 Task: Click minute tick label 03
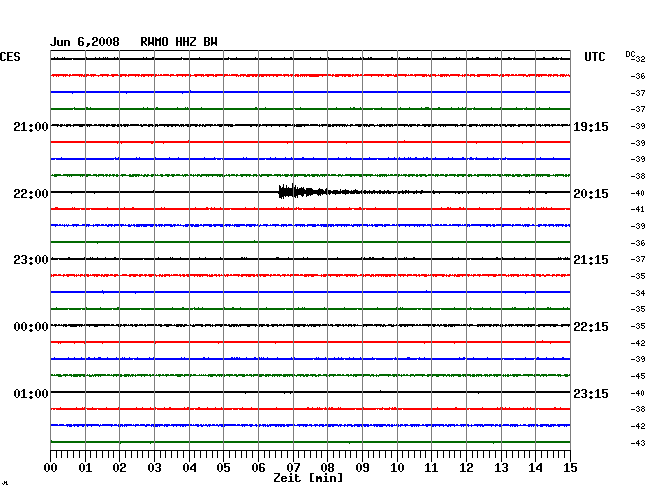click(155, 468)
